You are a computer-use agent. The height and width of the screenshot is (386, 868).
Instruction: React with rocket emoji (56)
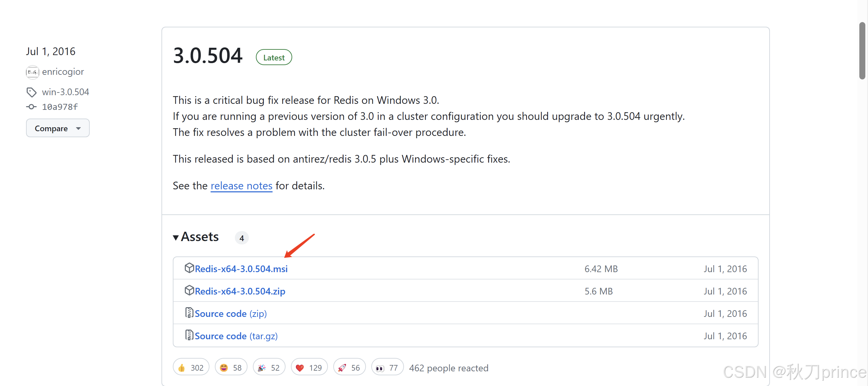[x=349, y=367]
